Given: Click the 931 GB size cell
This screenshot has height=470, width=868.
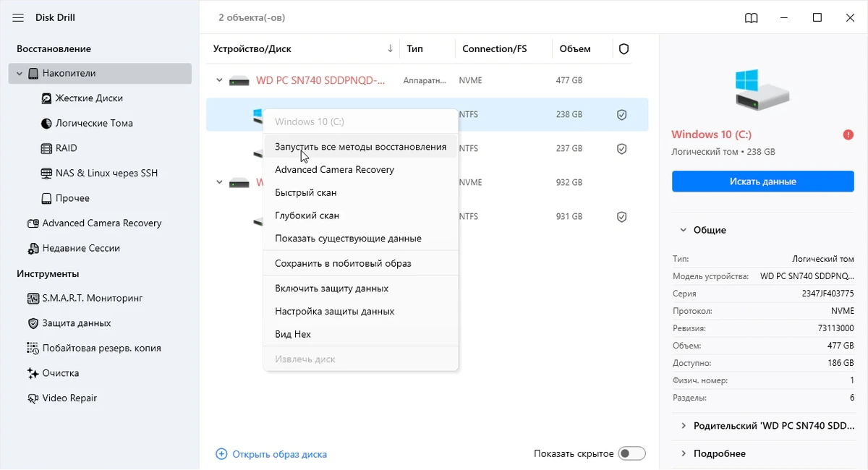Looking at the screenshot, I should point(569,216).
